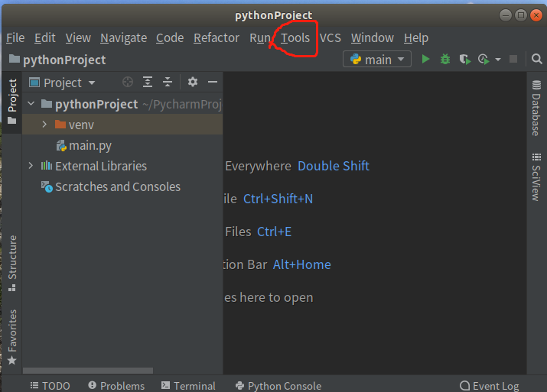Close the pythonProject window
This screenshot has width=547, height=392.
point(536,15)
